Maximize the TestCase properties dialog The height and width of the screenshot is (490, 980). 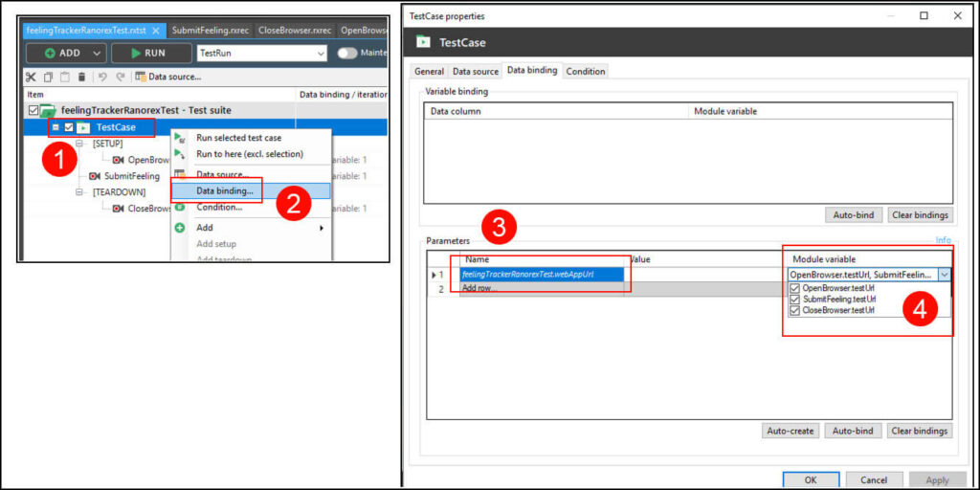(x=924, y=15)
